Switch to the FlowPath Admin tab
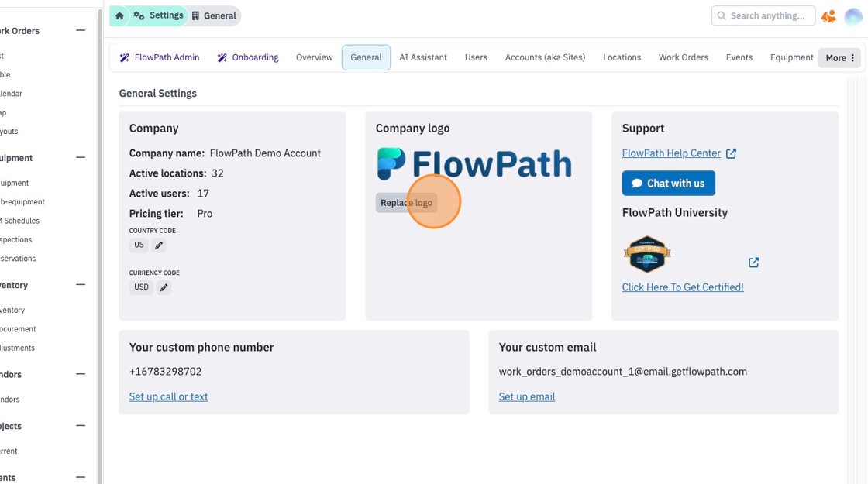 click(x=160, y=57)
